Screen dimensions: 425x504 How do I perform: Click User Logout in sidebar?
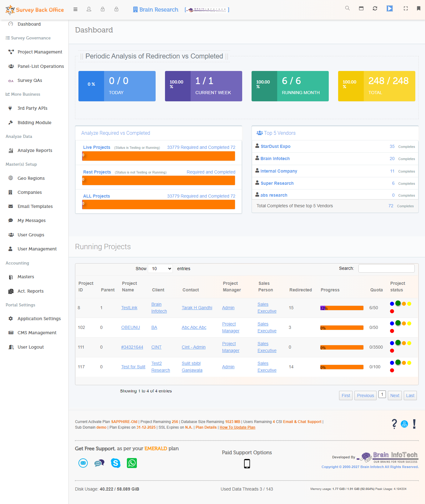(x=31, y=347)
